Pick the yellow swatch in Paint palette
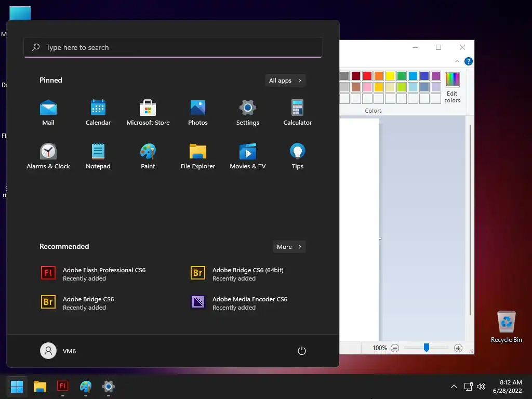 (390, 76)
